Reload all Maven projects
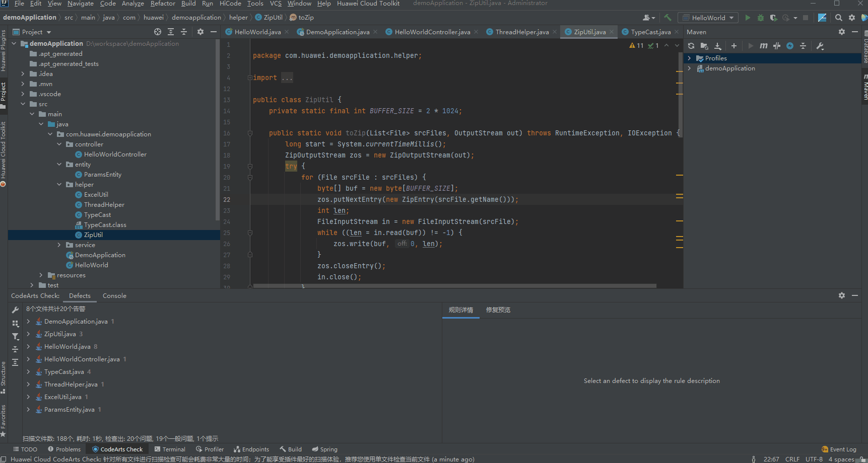868x463 pixels. [x=691, y=46]
